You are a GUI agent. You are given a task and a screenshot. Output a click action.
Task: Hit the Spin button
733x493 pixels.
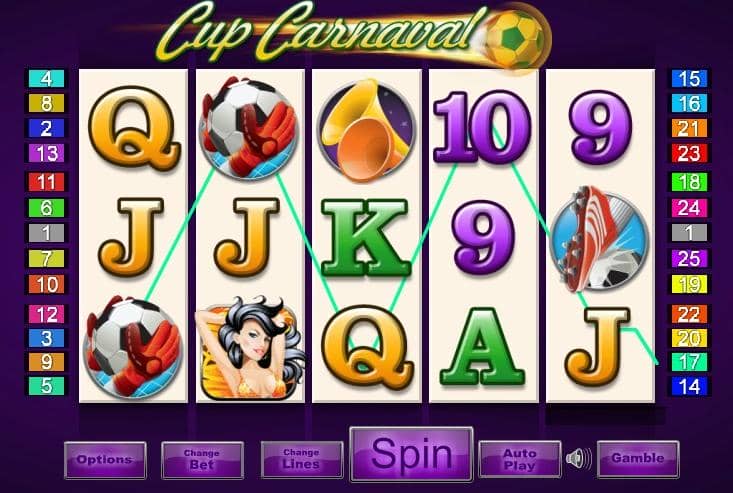[411, 454]
